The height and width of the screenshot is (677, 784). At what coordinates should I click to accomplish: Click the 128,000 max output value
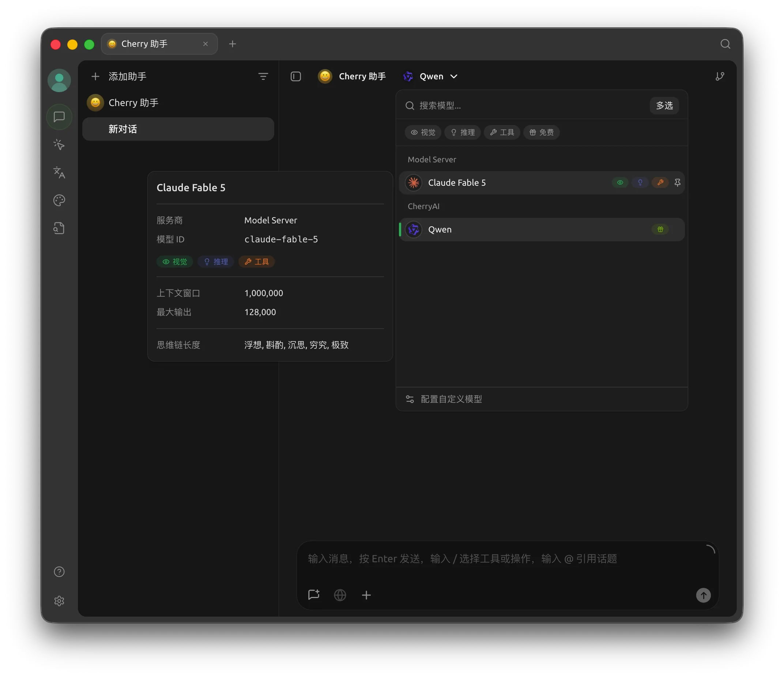(x=260, y=312)
